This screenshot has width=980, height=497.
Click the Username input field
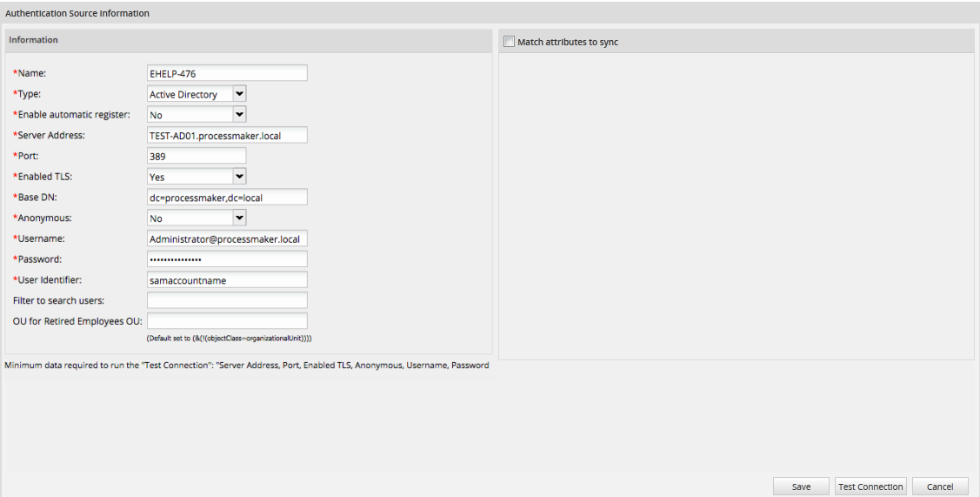click(x=227, y=238)
